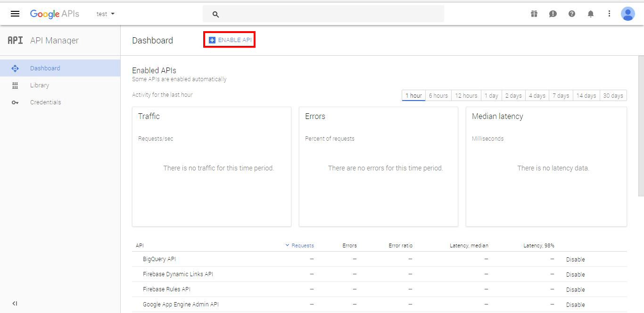This screenshot has width=644, height=313.
Task: Disable Google App Engine Admin API
Action: pos(576,305)
